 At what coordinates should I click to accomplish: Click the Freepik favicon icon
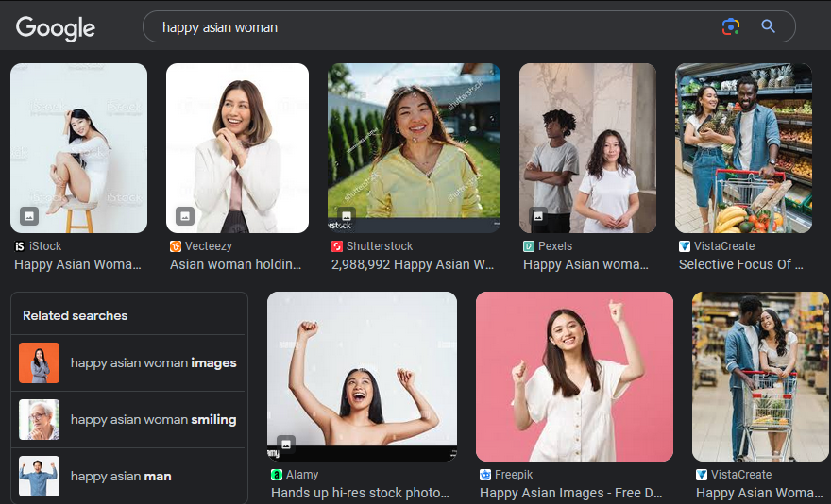[485, 475]
